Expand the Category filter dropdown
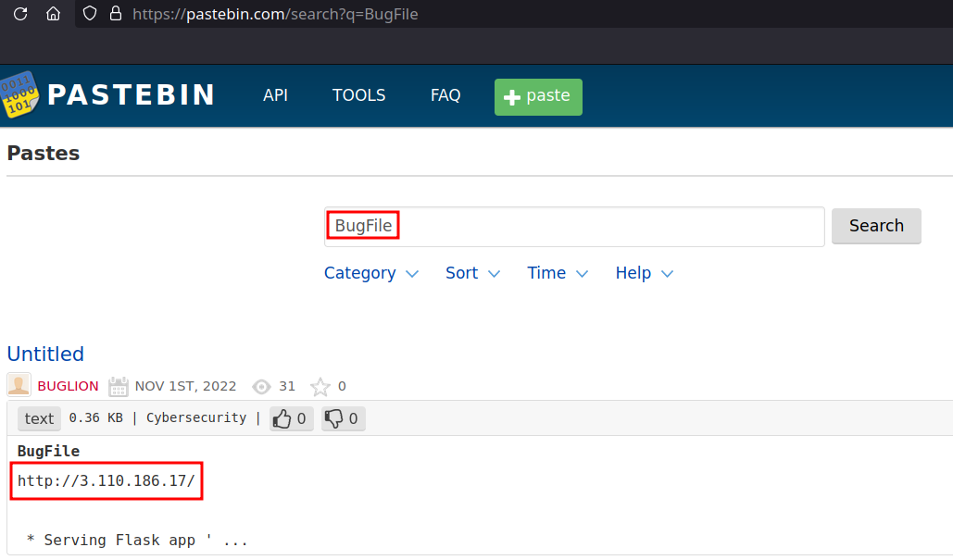Screen dimensions: 953x560 [x=370, y=273]
